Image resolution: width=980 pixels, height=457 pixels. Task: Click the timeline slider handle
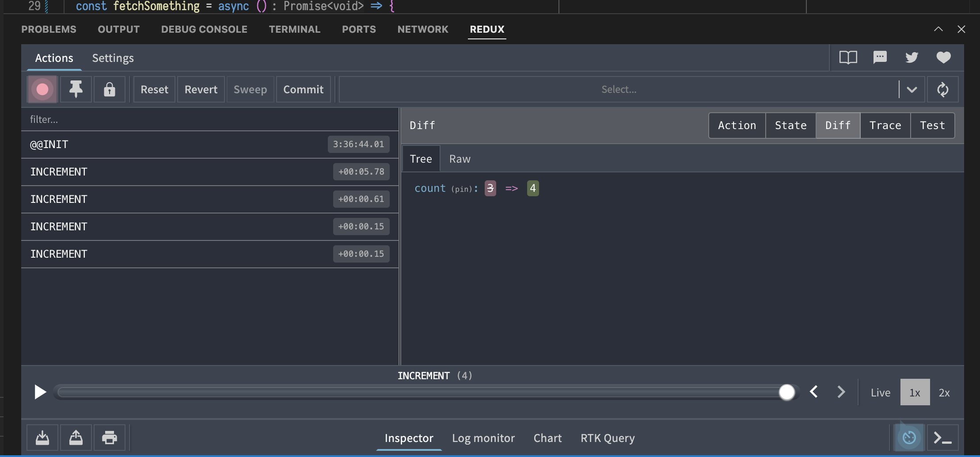tap(786, 392)
